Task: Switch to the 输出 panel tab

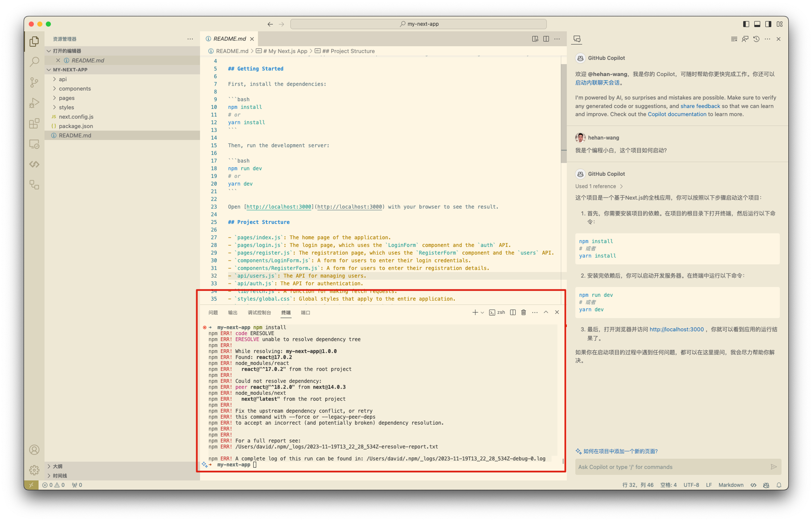Action: click(x=233, y=312)
